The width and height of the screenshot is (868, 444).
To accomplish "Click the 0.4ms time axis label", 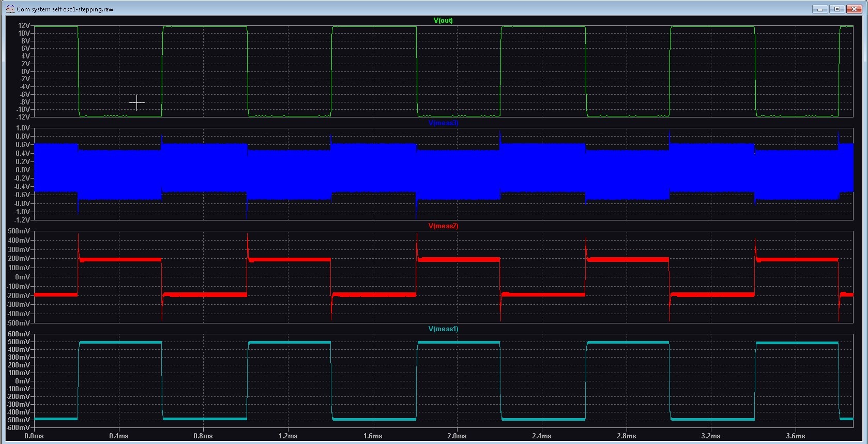I will [x=119, y=436].
